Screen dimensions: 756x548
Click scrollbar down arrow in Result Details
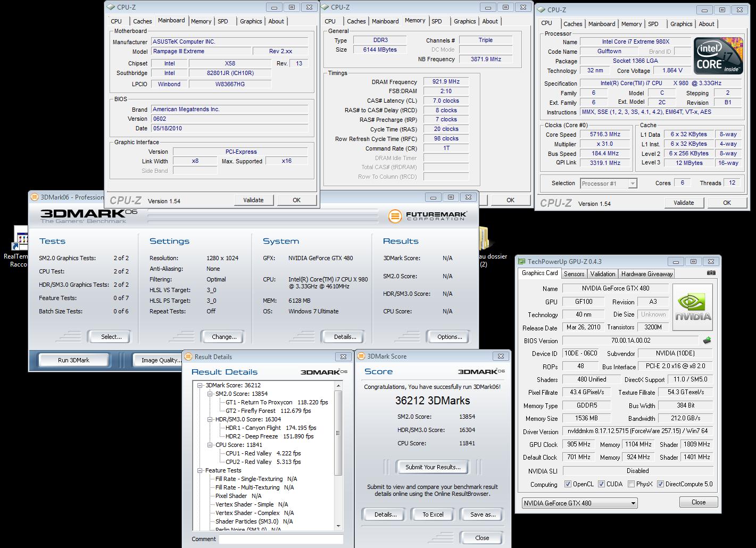click(x=338, y=526)
